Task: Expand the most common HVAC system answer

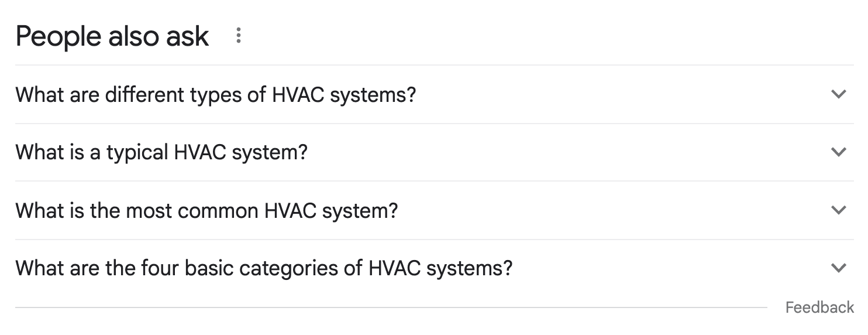Action: click(x=838, y=210)
